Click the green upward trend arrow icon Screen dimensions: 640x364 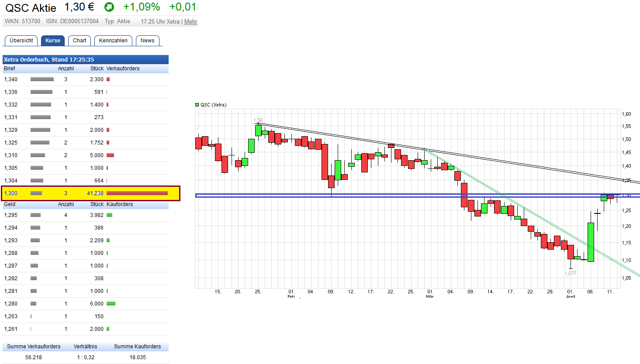[109, 7]
